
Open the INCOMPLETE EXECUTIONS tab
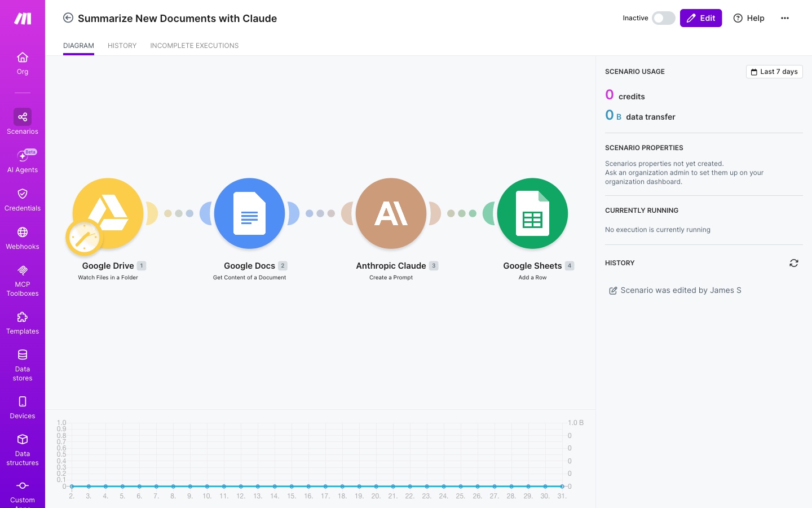coord(195,46)
